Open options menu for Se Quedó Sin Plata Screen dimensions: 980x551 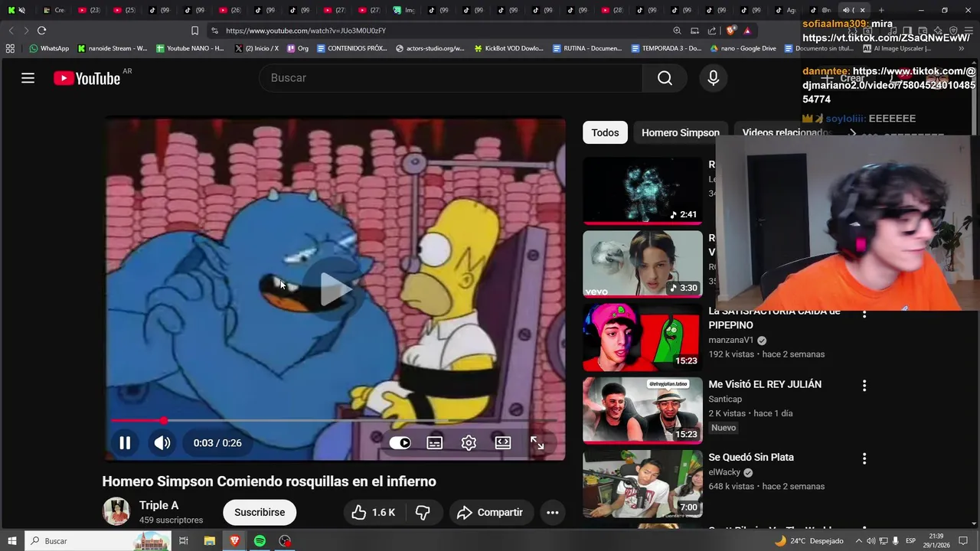864,458
